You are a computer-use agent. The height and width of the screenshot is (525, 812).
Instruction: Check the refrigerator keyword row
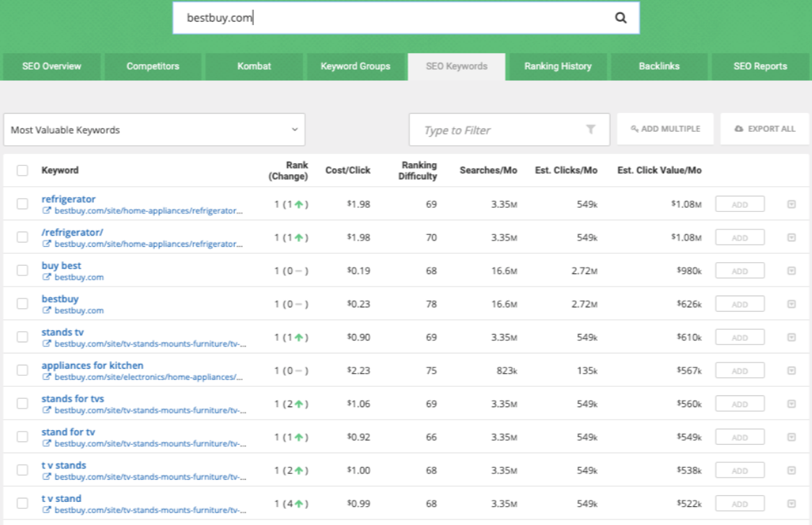[x=22, y=204]
